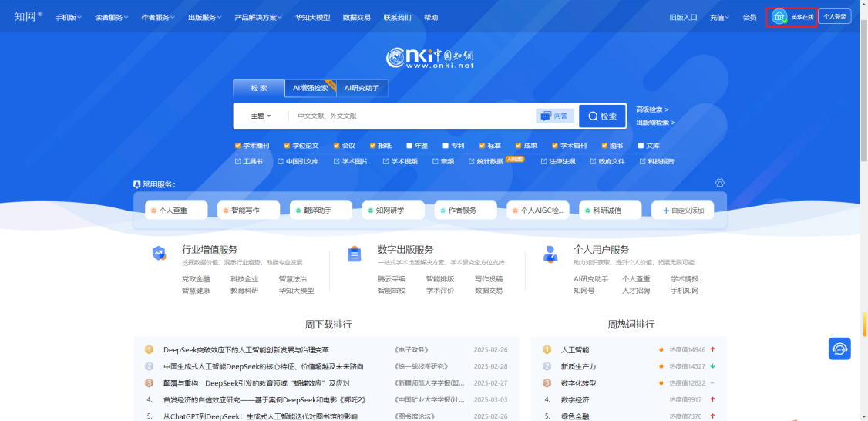Open the 学术图片 external link

(351, 162)
